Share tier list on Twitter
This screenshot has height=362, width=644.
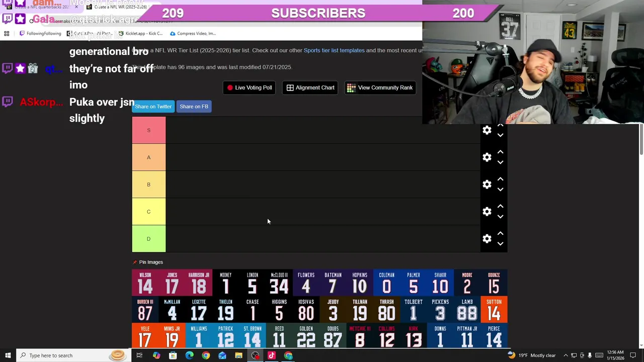coord(153,107)
